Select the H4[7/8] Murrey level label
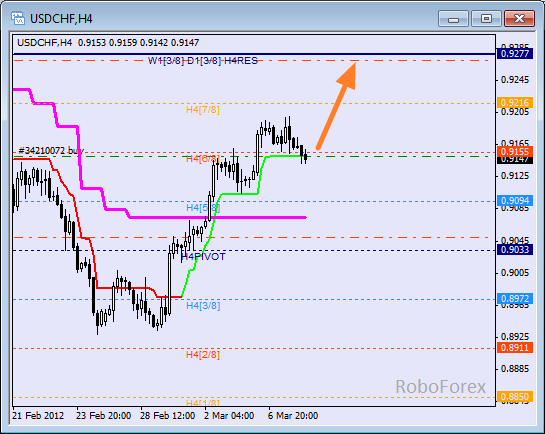545x434 pixels. 203,110
